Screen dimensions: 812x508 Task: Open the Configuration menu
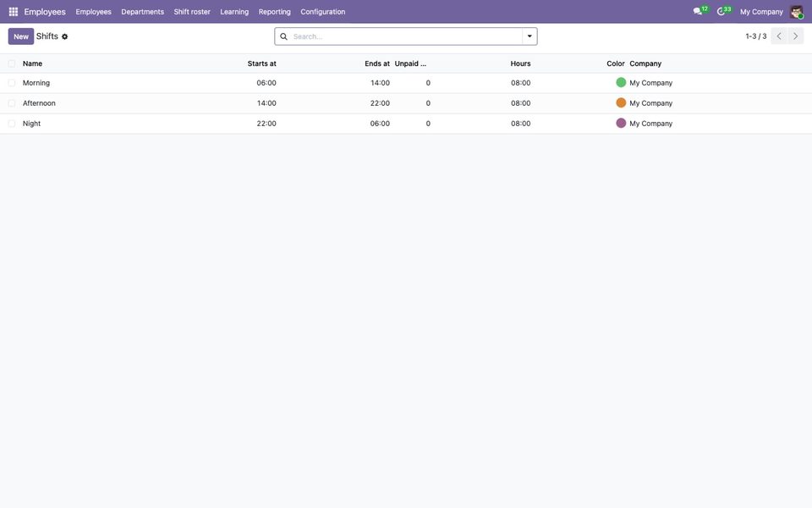coord(322,11)
